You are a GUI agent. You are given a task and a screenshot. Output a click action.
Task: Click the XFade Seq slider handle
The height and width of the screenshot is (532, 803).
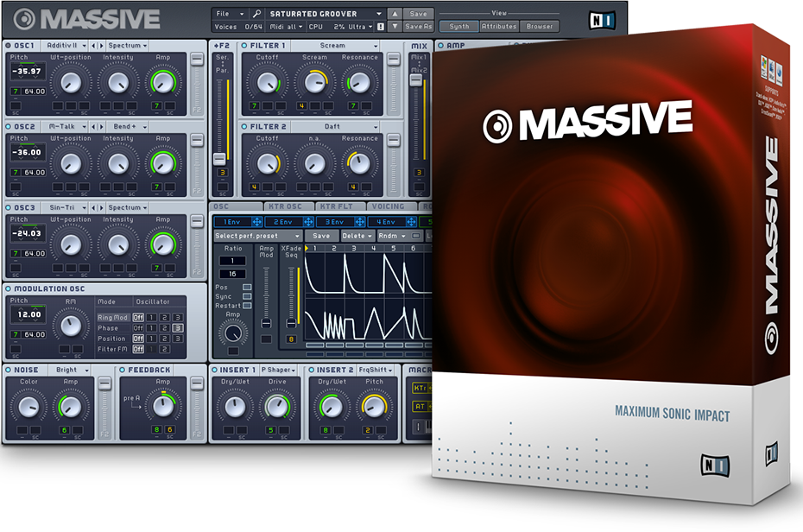point(291,323)
